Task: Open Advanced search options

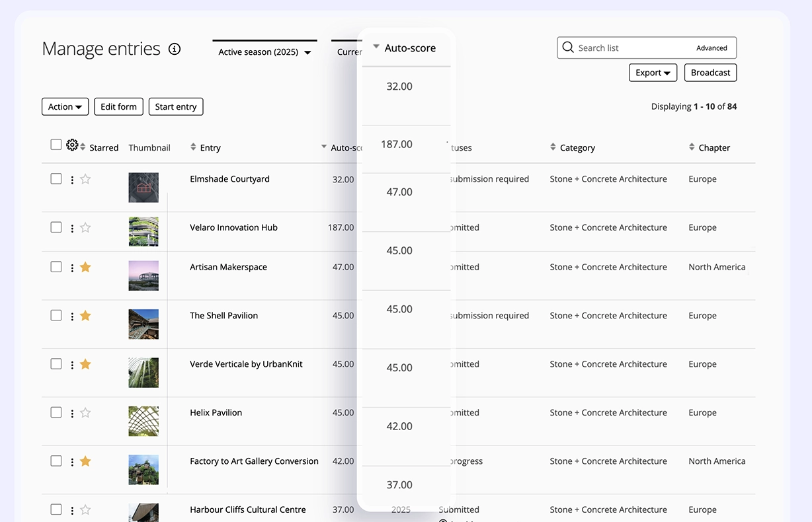Action: (711, 48)
